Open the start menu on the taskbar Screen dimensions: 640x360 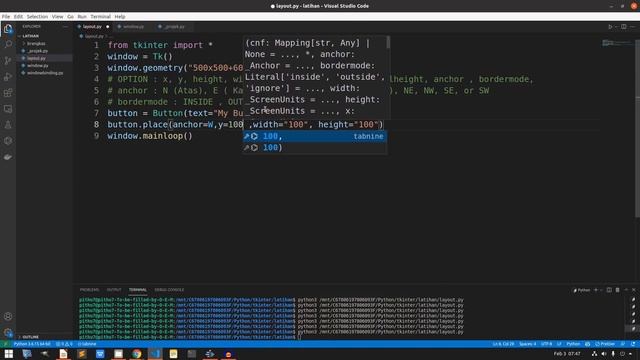[x=9, y=354]
